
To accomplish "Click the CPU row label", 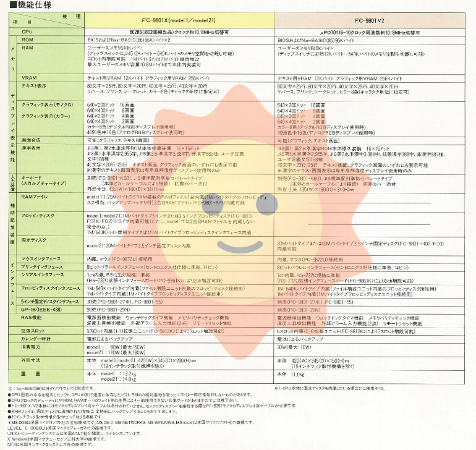I will click(27, 31).
